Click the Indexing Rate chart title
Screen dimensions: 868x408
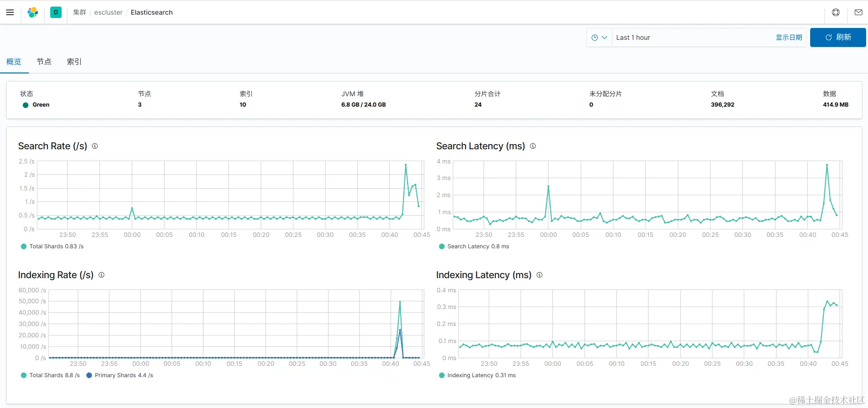coord(56,275)
